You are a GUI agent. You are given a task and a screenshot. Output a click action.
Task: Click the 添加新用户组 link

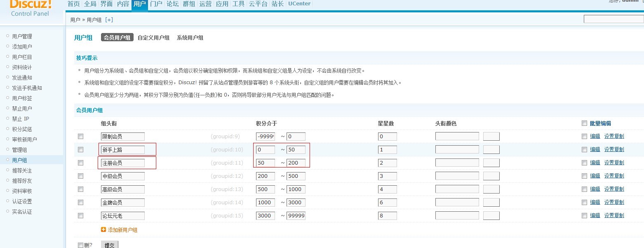[x=122, y=230]
